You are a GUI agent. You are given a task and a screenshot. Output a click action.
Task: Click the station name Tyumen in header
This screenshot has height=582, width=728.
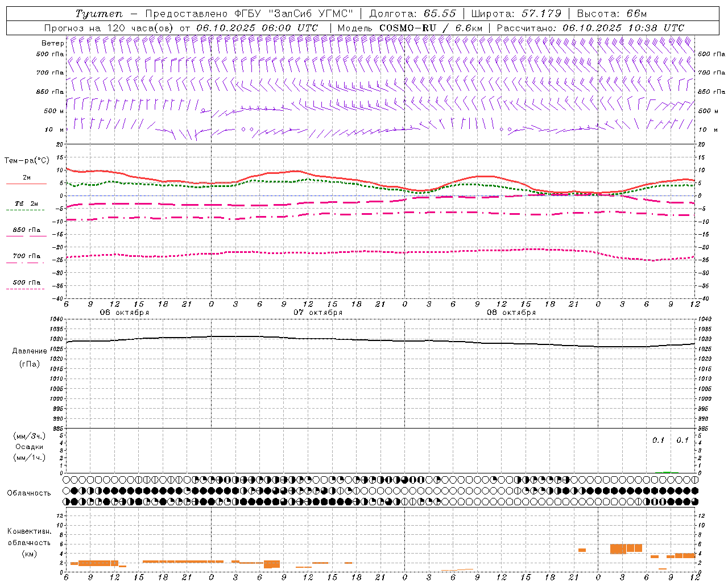[x=98, y=14]
